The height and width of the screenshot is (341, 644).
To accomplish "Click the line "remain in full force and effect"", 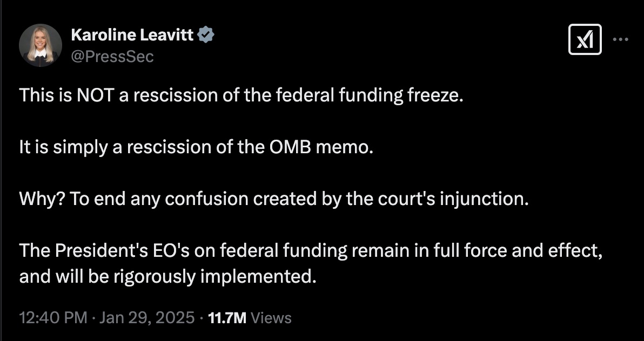I will pyautogui.click(x=311, y=251).
